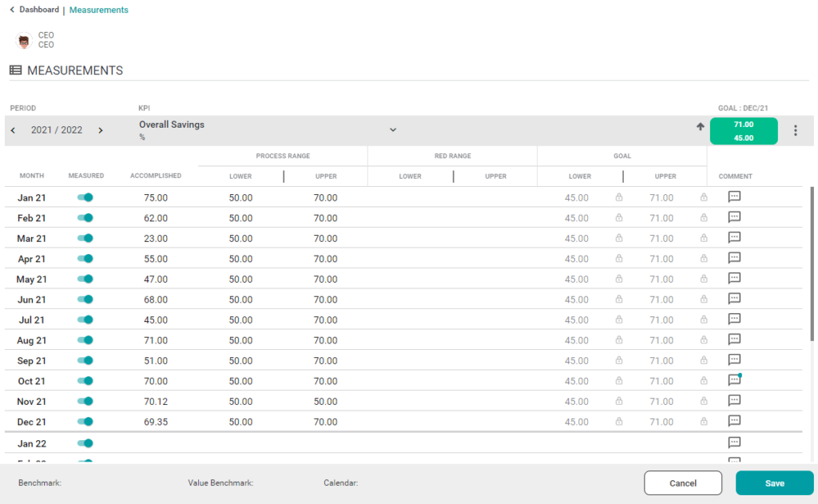
Task: Toggle the Oct 21 measured switch
Action: (x=85, y=380)
